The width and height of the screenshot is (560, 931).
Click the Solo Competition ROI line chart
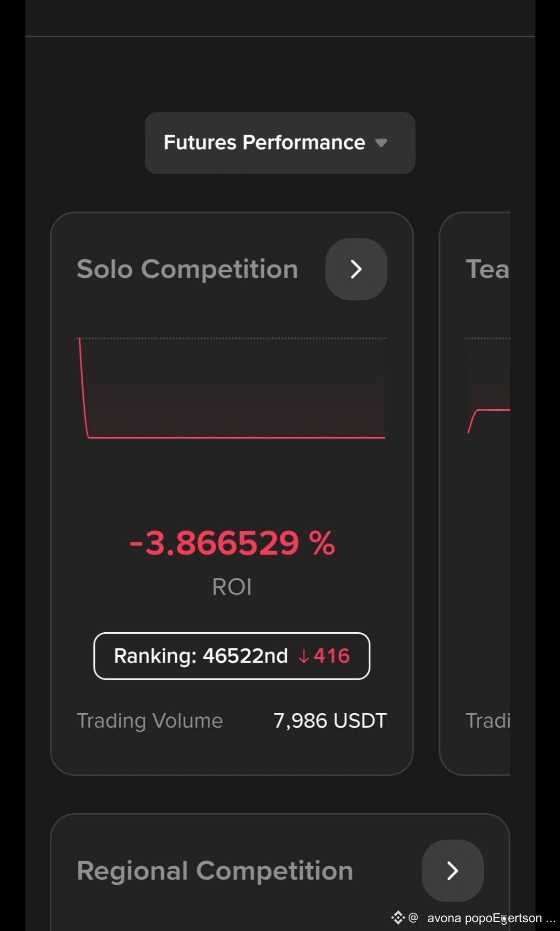pos(232,388)
